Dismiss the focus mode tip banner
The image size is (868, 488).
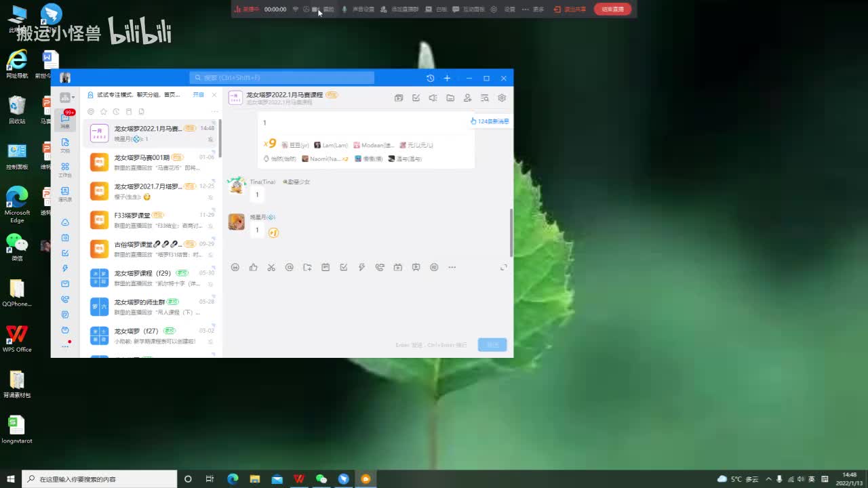tap(214, 95)
